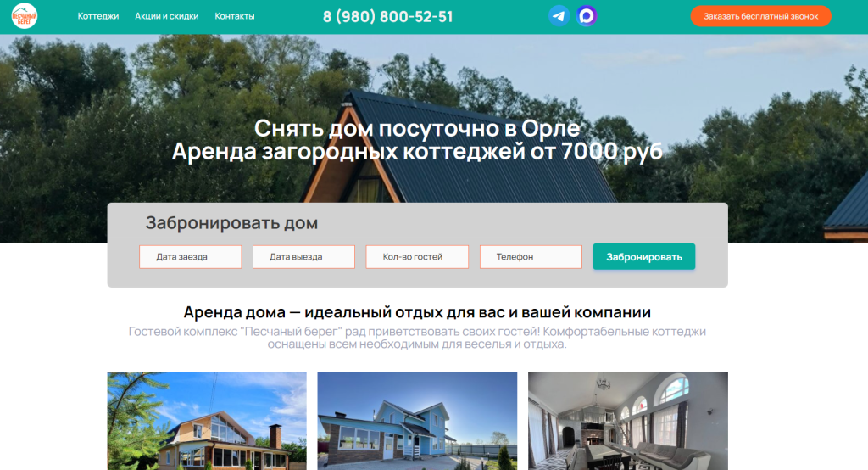The width and height of the screenshot is (868, 470).
Task: Select the Дата заезда field
Action: 191,257
